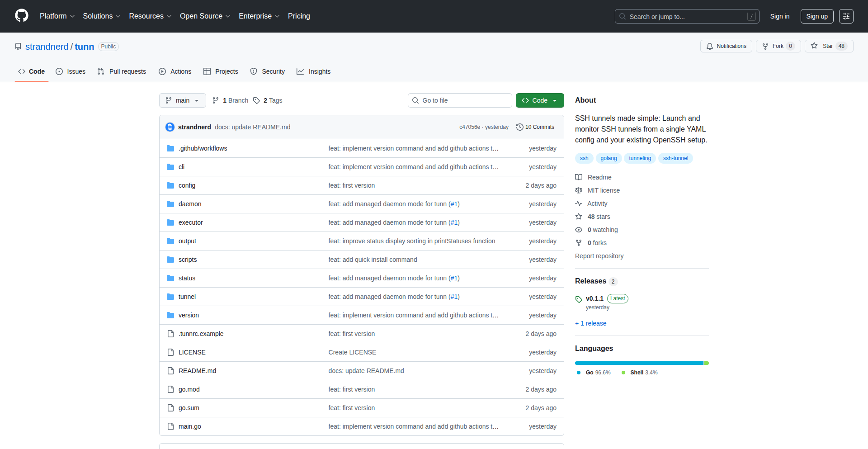Expand the Resources menu
Image resolution: width=868 pixels, height=449 pixels.
(150, 16)
